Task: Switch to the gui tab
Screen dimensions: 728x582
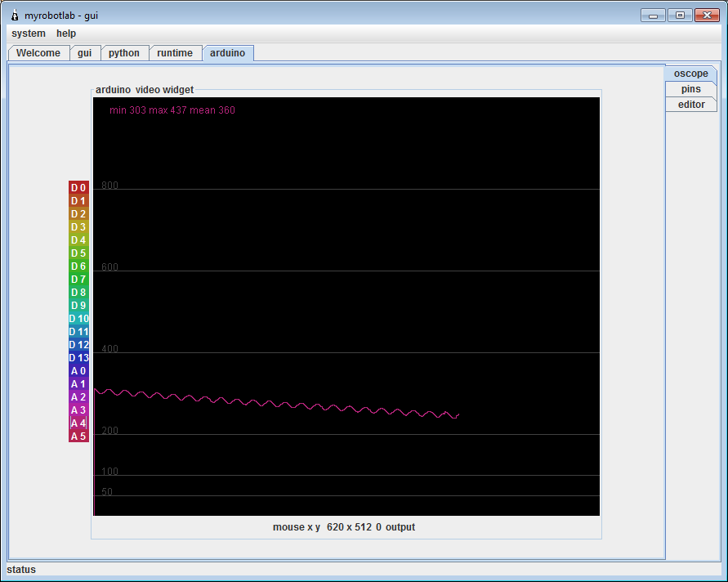Action: 84,53
